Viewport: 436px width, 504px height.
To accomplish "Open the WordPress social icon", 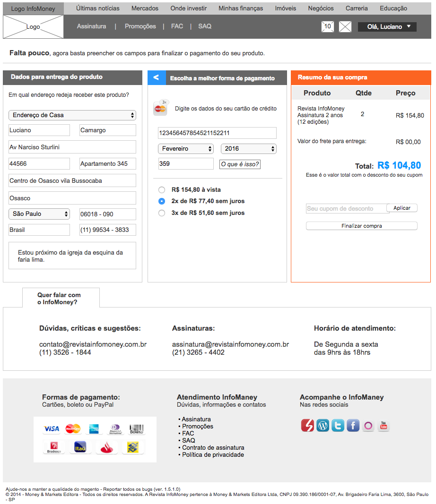I will point(323,425).
